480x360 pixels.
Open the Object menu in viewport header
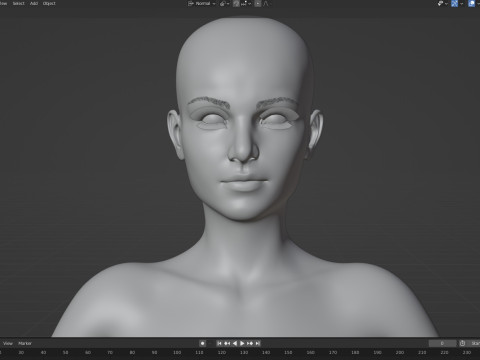pos(49,3)
